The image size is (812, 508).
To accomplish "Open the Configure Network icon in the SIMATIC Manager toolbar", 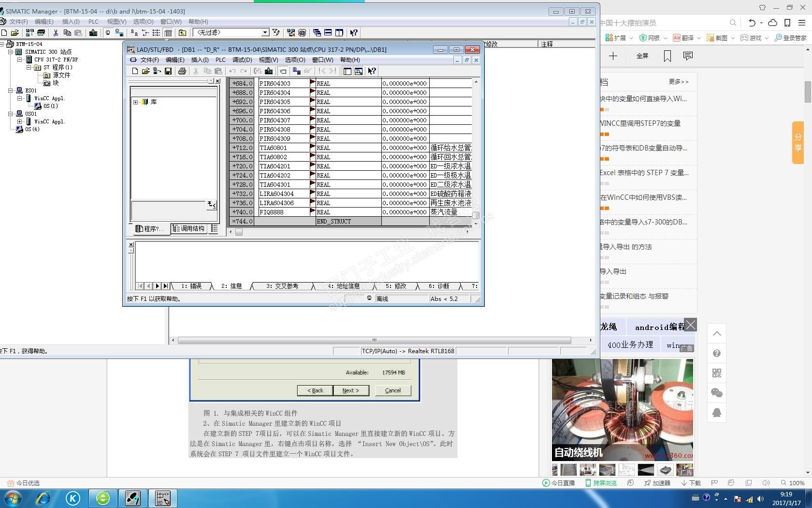I will (x=291, y=32).
